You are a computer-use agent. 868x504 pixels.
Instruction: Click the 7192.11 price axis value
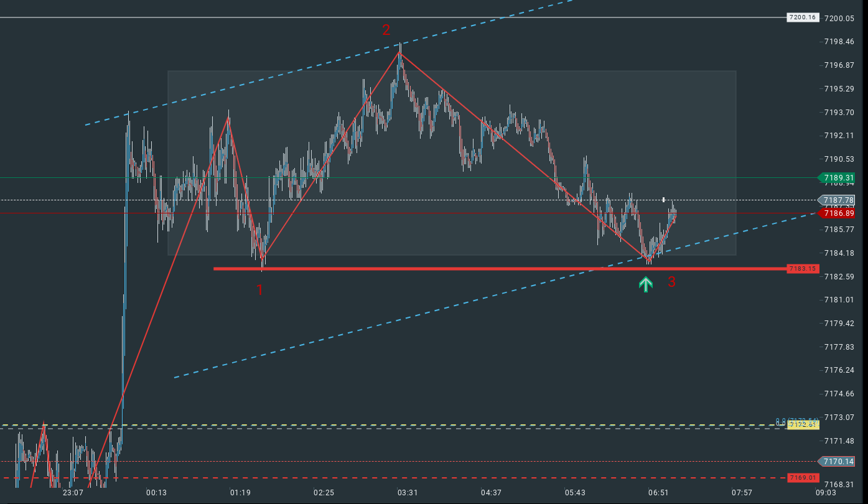click(x=838, y=136)
